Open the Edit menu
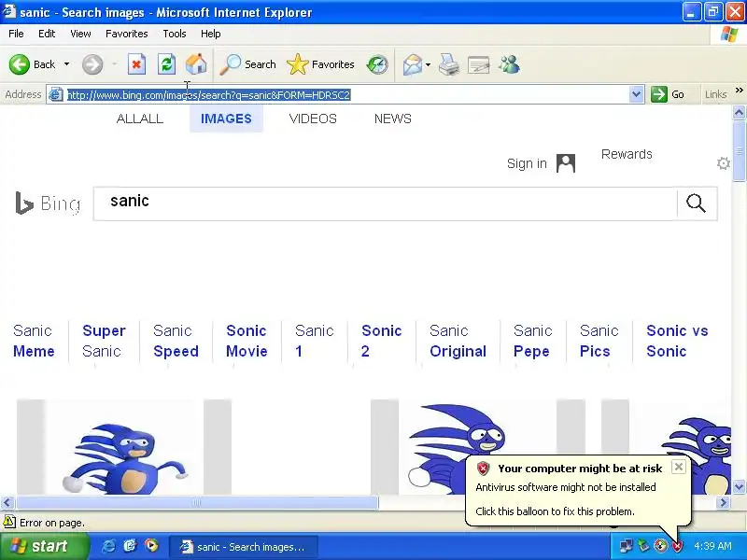This screenshot has height=560, width=747. (47, 34)
